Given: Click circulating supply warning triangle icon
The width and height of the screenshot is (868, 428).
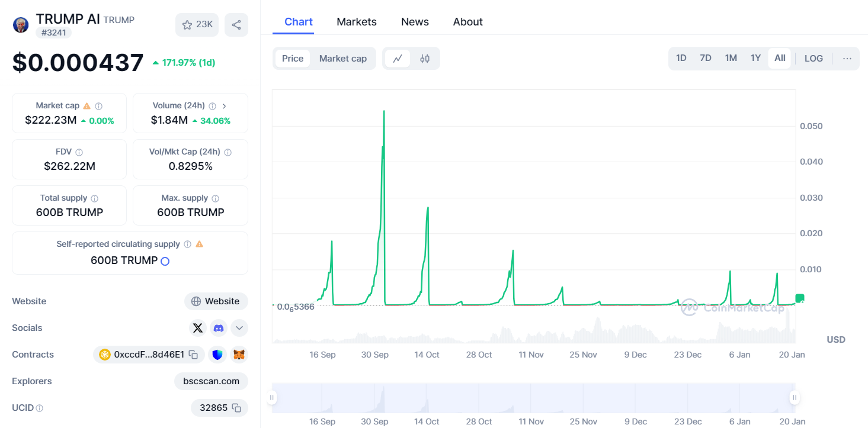Looking at the screenshot, I should tap(199, 244).
